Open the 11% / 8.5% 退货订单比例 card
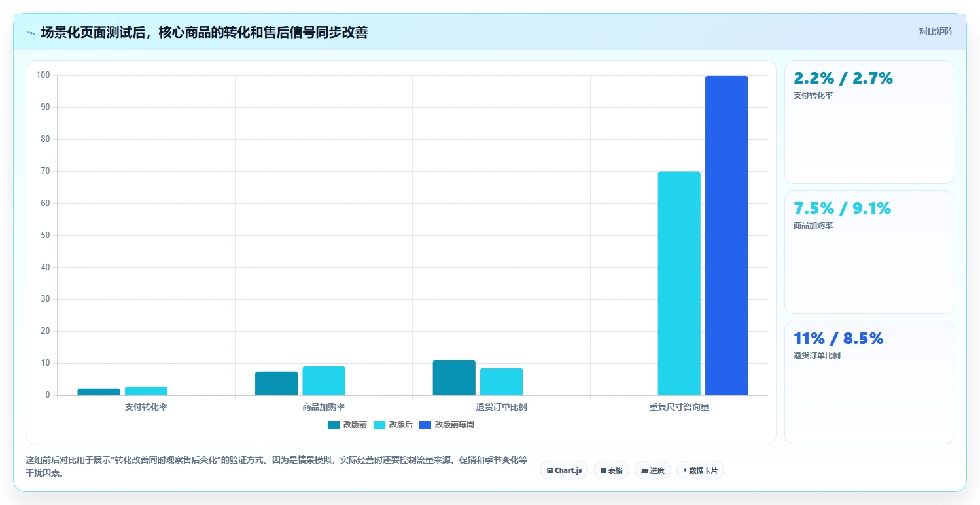The image size is (980, 505). tap(869, 382)
